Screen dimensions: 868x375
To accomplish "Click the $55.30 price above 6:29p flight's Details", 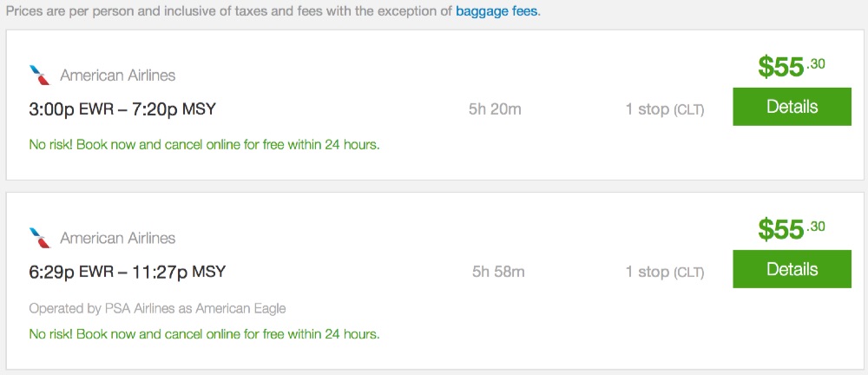I will [x=791, y=229].
